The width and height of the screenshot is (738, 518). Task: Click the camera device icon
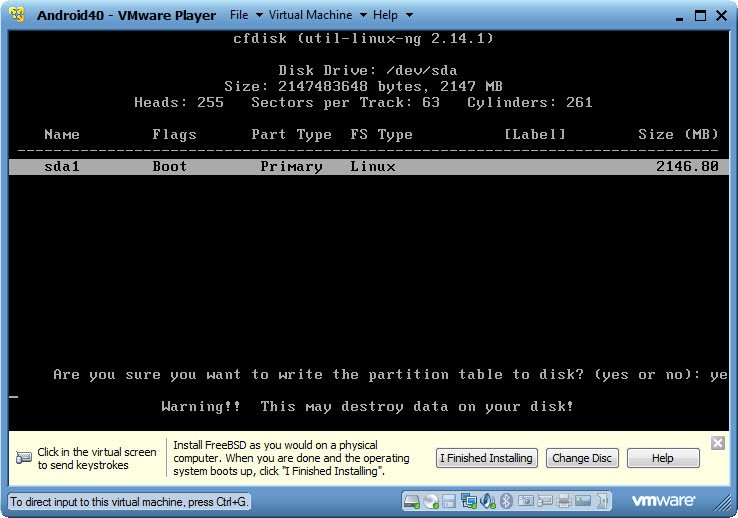(x=526, y=501)
